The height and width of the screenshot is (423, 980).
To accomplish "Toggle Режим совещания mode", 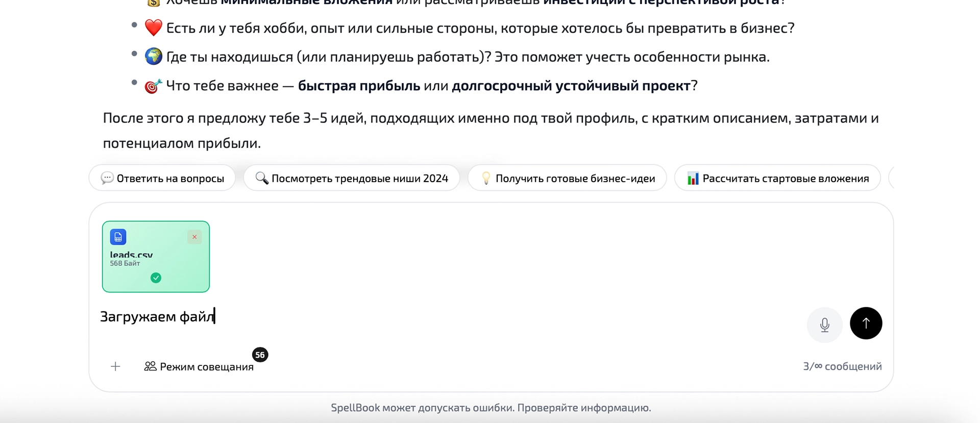I will (206, 367).
